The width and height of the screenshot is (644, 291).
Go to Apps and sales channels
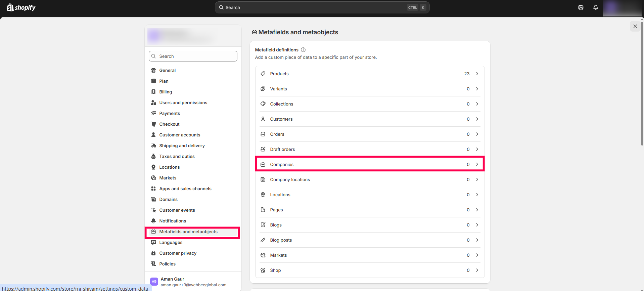(x=185, y=189)
